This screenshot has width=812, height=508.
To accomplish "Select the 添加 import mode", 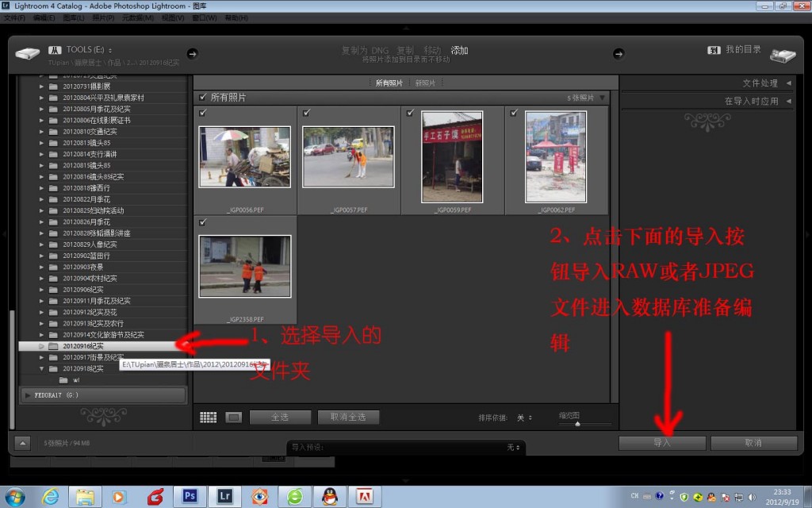I will tap(459, 50).
